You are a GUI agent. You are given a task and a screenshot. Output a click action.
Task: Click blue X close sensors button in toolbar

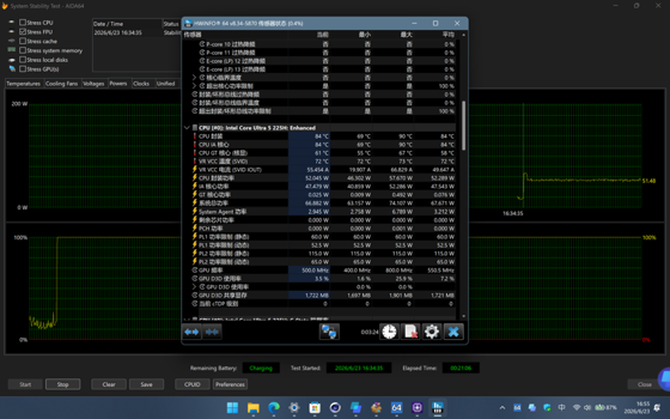pyautogui.click(x=453, y=332)
